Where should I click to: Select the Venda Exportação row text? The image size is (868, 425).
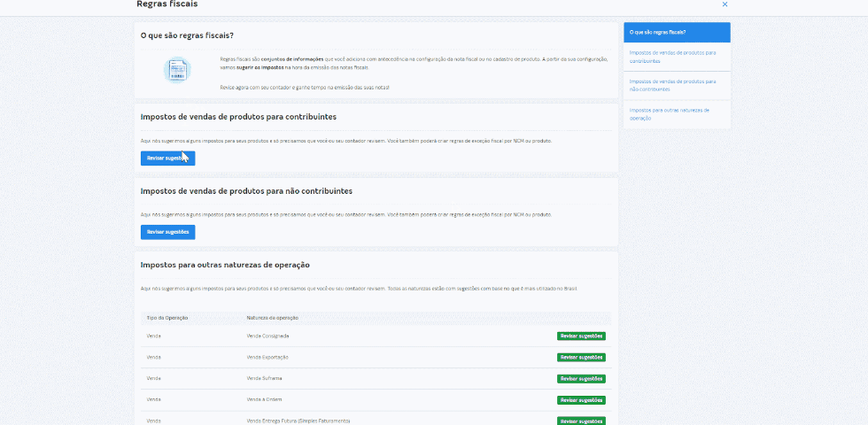[267, 358]
